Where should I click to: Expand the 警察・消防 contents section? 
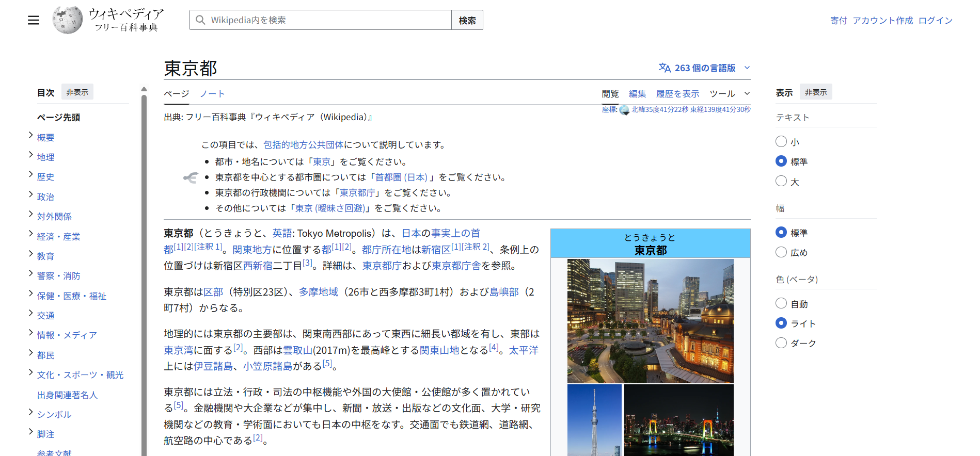[x=30, y=273]
